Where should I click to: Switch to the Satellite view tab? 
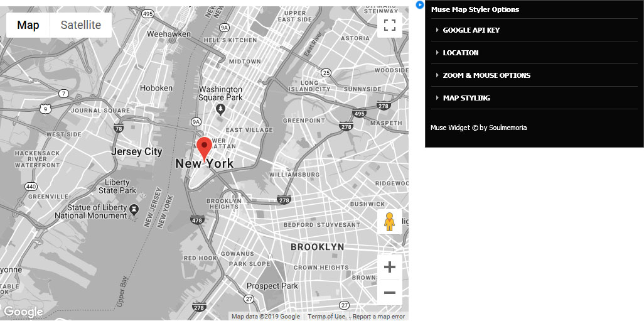pyautogui.click(x=81, y=25)
